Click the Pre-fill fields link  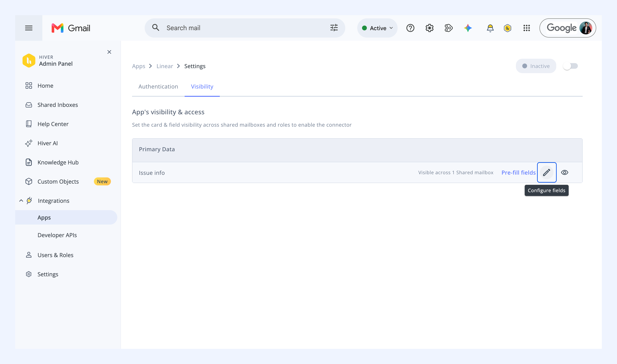518,172
